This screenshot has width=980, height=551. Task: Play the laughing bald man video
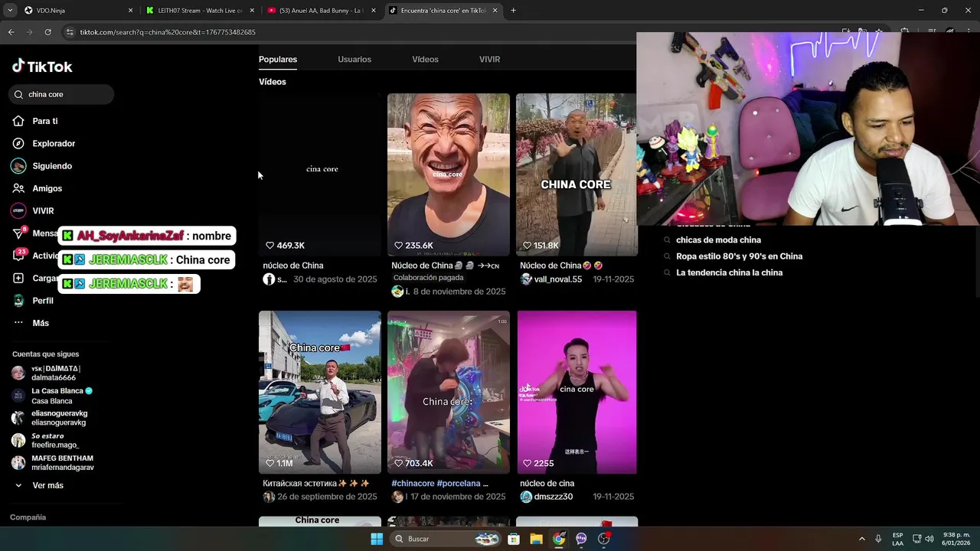tap(449, 174)
